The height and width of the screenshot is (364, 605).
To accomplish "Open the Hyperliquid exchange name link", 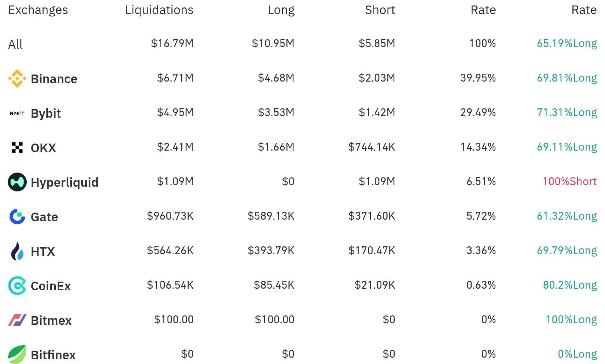I will pyautogui.click(x=65, y=182).
